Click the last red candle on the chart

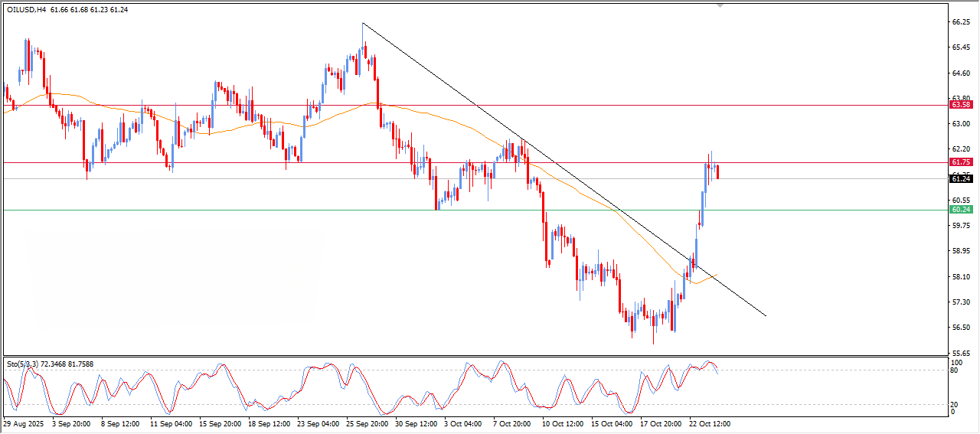[717, 171]
